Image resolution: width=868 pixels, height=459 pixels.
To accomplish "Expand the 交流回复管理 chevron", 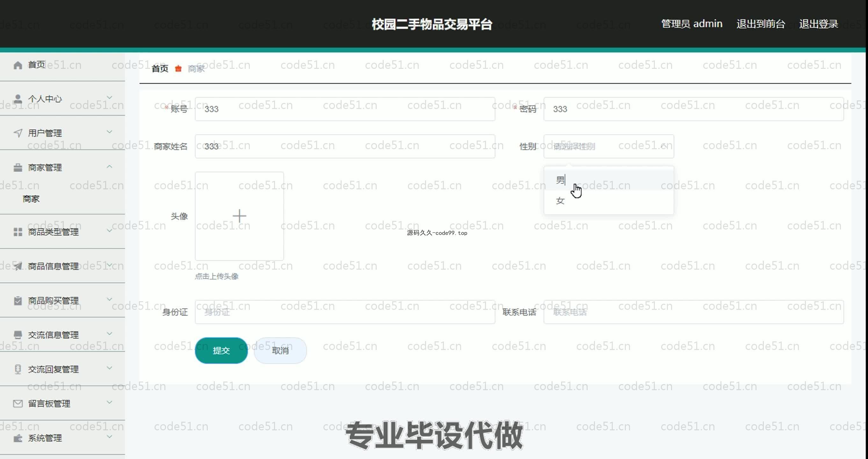I will pyautogui.click(x=110, y=368).
